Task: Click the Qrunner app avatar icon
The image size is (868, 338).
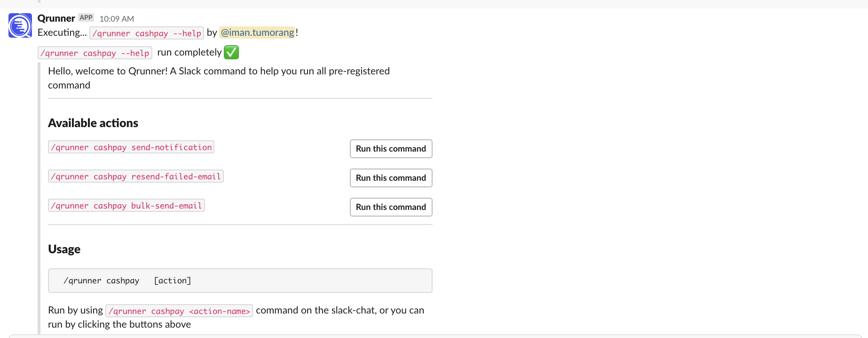Action: tap(20, 25)
